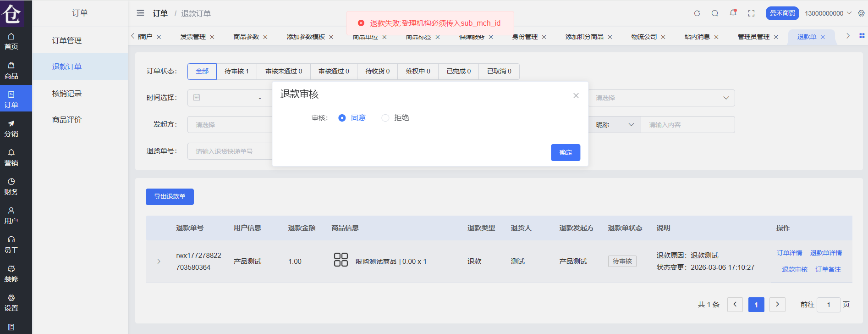Open 财务 finance section in sidebar
The image size is (868, 334).
[x=11, y=186]
